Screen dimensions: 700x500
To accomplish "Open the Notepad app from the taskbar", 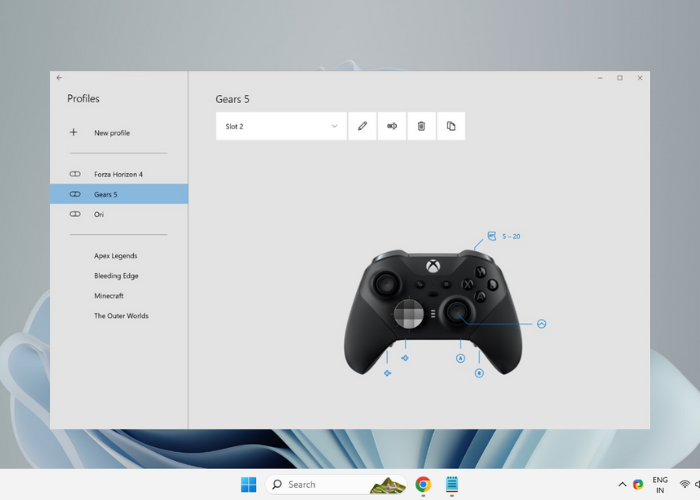I will (x=452, y=484).
